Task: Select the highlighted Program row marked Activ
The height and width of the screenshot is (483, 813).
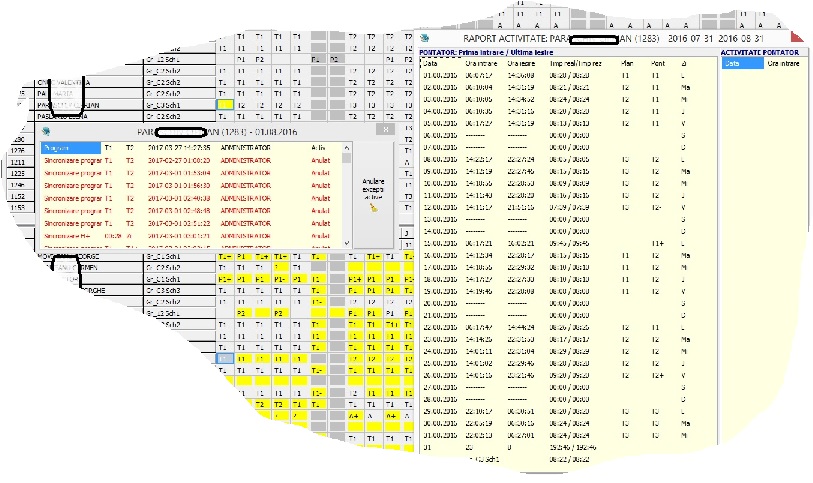Action: [191, 148]
